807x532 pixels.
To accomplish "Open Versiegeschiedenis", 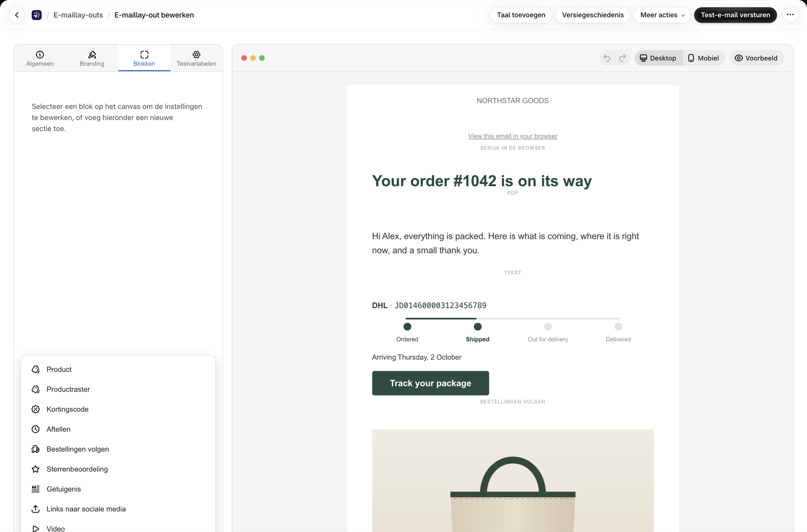I will (593, 15).
